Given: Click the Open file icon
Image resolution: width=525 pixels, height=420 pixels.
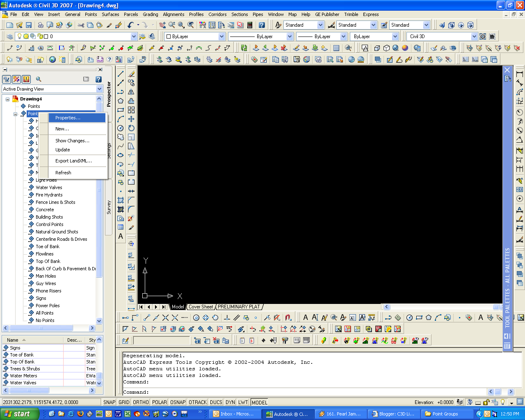Looking at the screenshot, I should tap(19, 25).
